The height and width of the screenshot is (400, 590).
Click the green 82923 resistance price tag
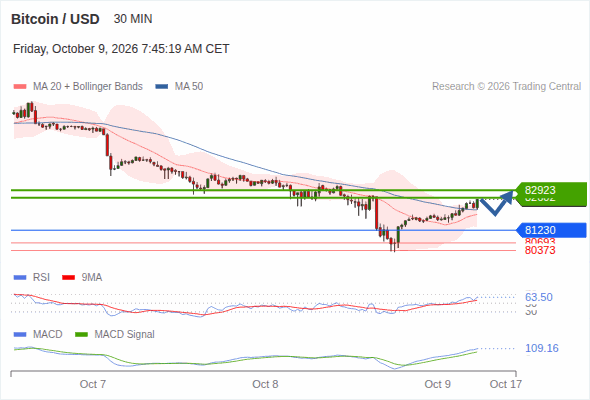point(551,190)
